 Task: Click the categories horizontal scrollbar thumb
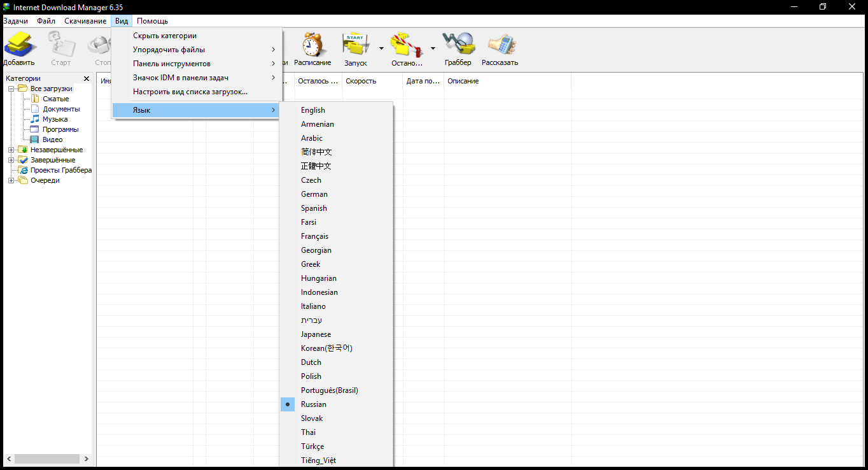click(47, 459)
